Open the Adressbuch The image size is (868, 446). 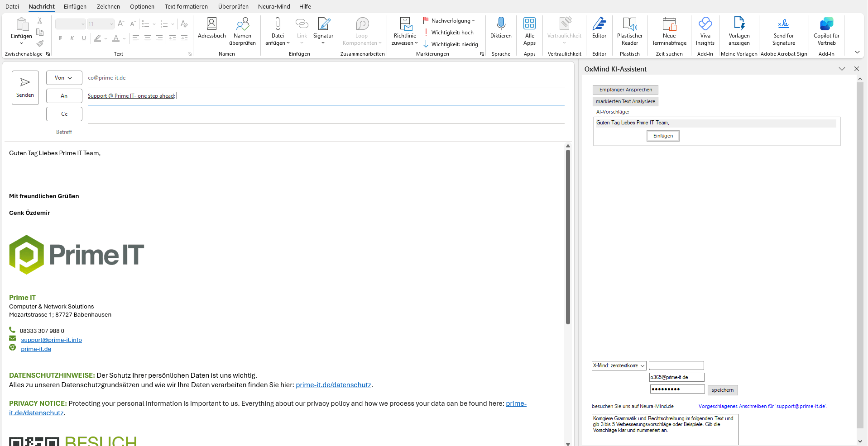pyautogui.click(x=211, y=28)
